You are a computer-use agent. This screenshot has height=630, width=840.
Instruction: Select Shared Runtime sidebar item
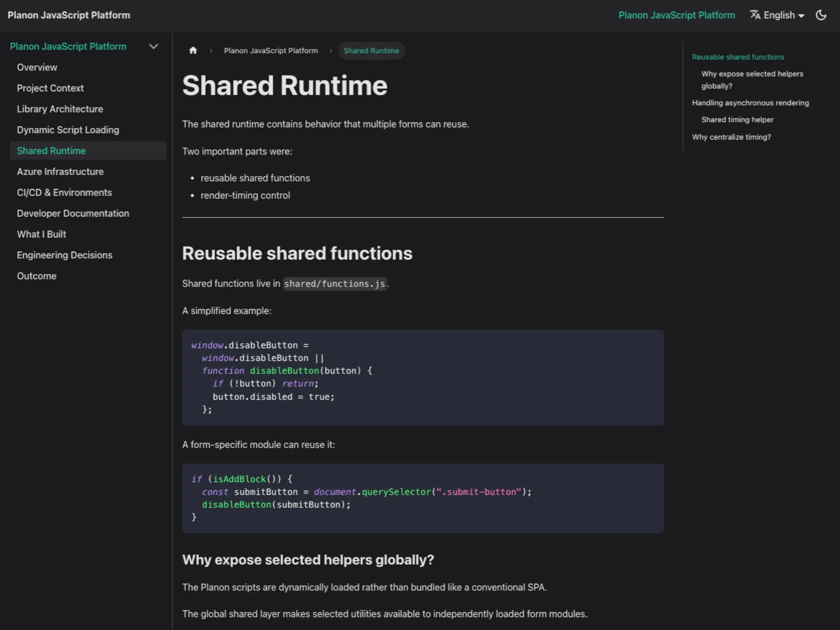[x=88, y=151]
